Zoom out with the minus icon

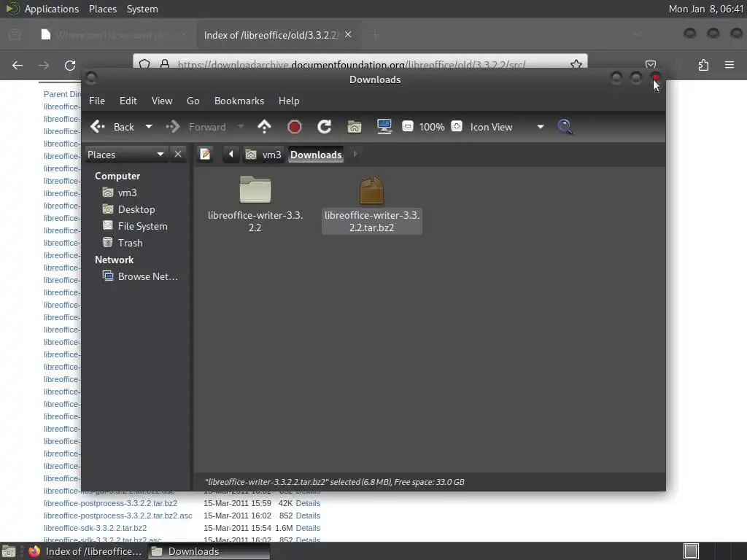408,126
